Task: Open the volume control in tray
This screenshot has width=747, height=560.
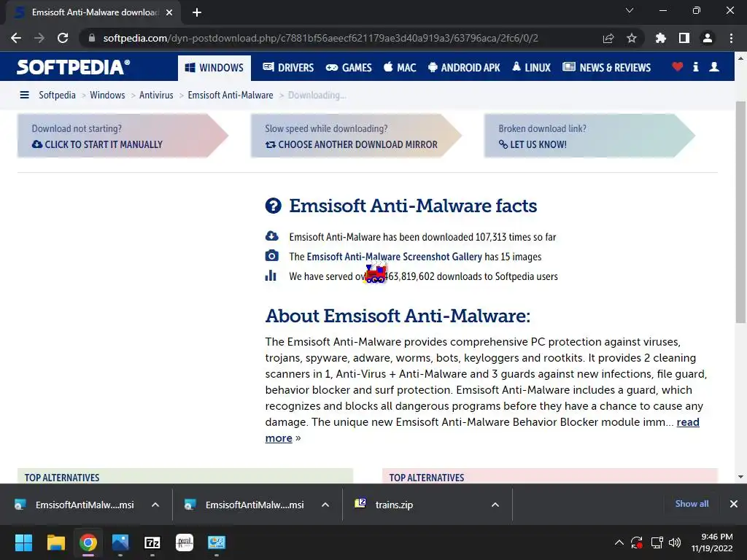Action: [675, 542]
